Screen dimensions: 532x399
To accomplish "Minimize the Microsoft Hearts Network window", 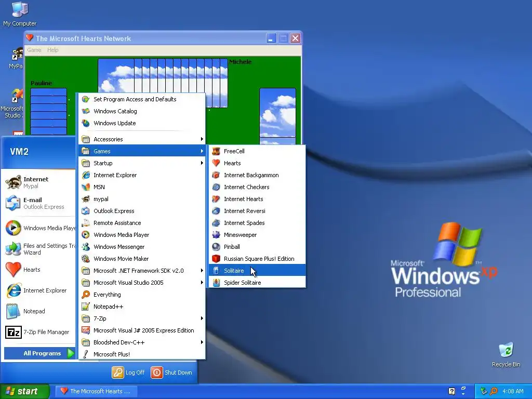I will point(271,38).
